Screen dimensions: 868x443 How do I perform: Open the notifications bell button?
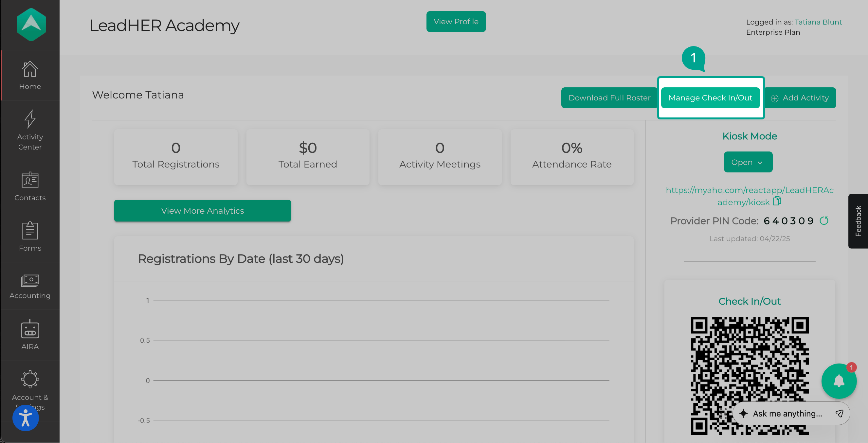839,381
